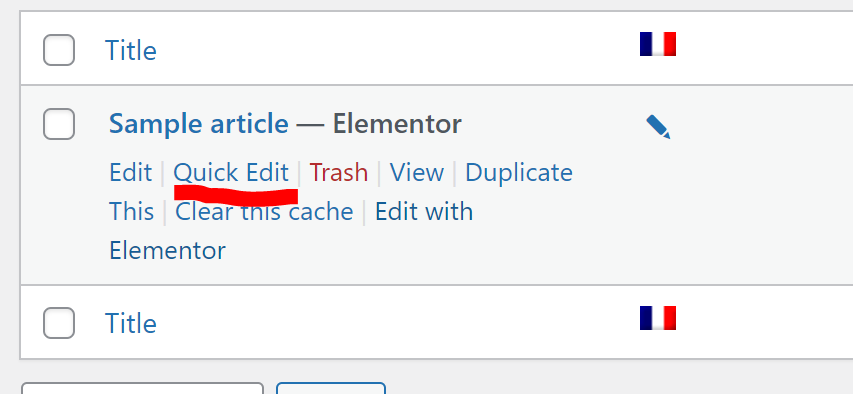Click the Elementor post state label

(397, 124)
